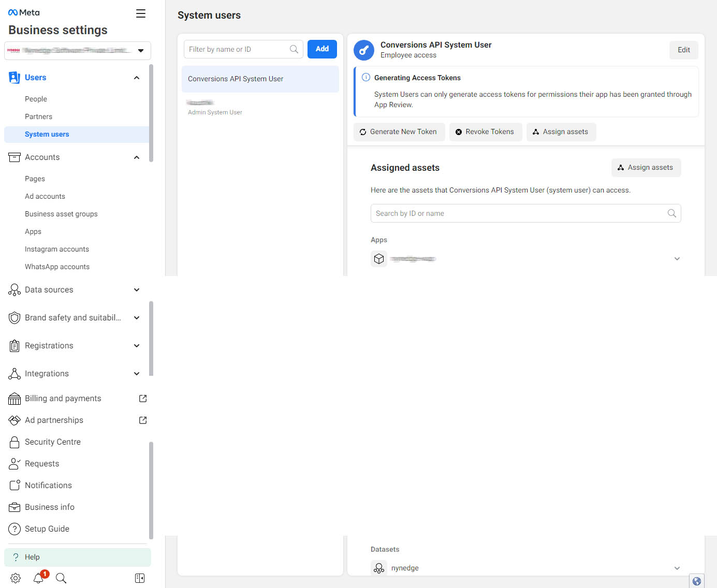Viewport: 717px width, 588px height.
Task: Click the Ad partnerships handshake icon
Action: click(14, 420)
